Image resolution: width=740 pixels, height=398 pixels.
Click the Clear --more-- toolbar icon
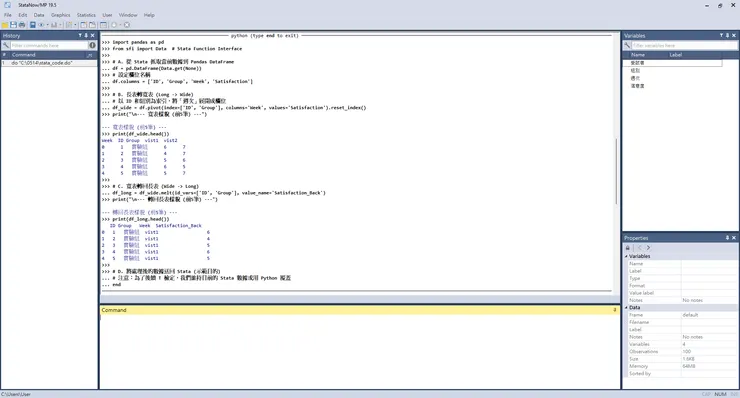tap(114, 25)
